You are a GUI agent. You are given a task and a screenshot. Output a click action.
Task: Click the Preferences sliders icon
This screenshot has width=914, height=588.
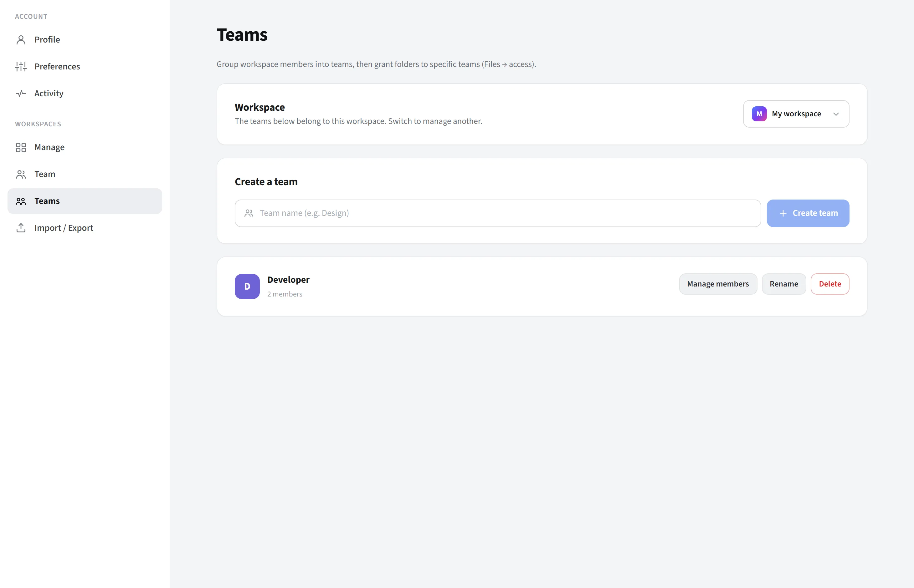[21, 66]
